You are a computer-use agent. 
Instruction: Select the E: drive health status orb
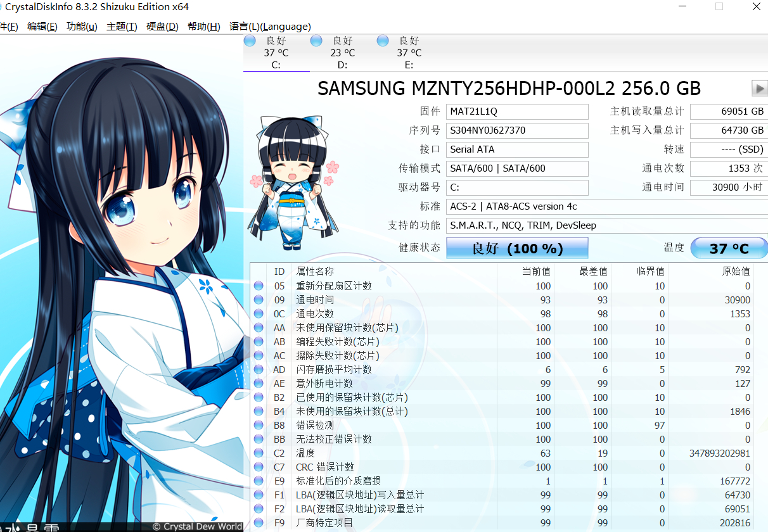click(383, 41)
